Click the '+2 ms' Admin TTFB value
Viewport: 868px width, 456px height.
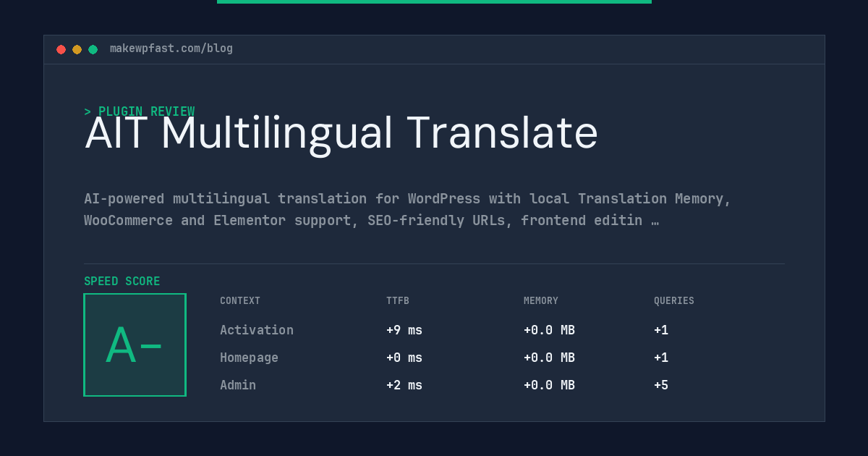(404, 385)
